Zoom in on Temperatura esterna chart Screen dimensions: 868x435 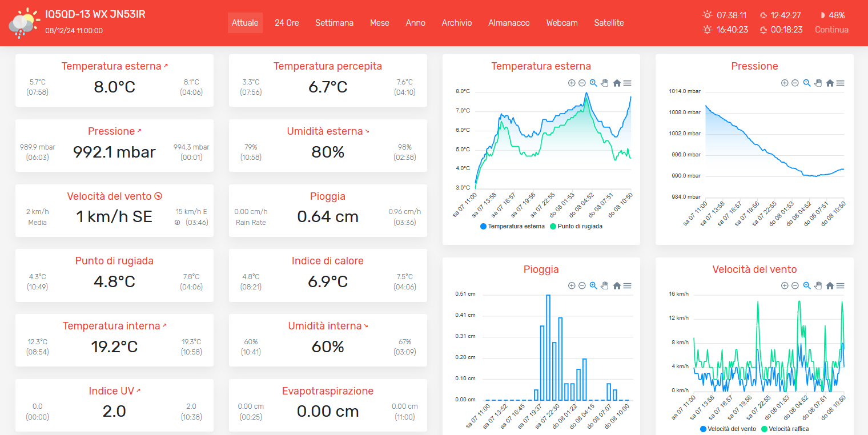click(572, 83)
